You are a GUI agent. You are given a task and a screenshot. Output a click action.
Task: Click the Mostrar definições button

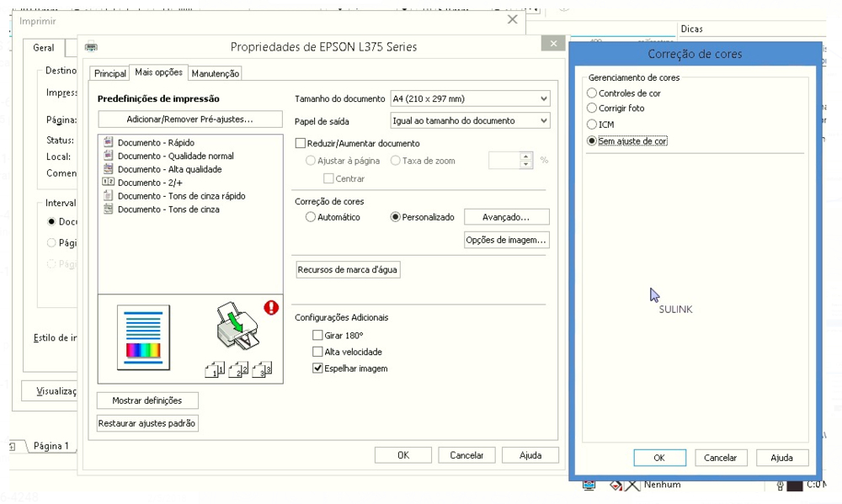[147, 401]
